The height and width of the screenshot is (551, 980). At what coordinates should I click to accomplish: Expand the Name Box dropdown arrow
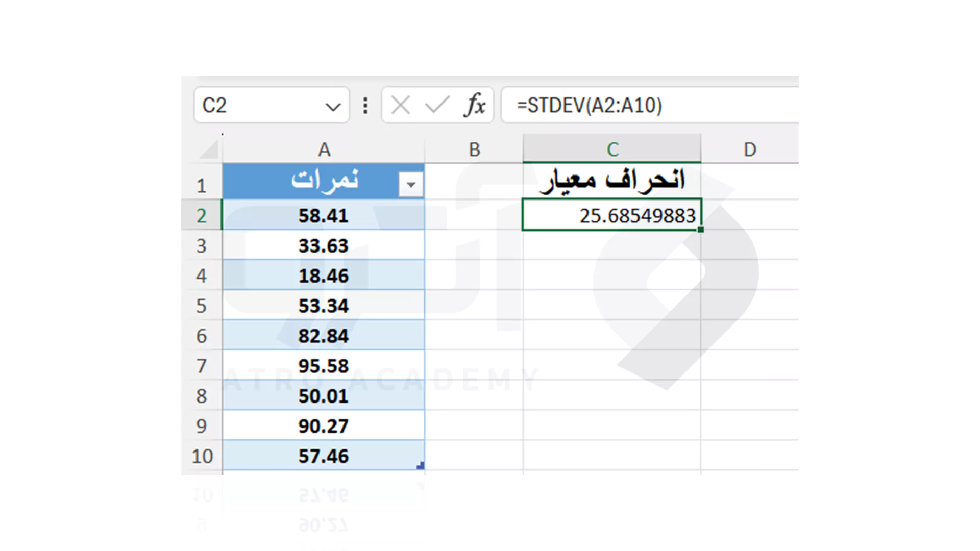tap(333, 107)
